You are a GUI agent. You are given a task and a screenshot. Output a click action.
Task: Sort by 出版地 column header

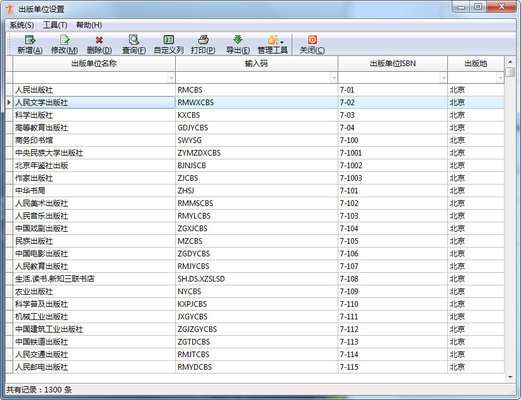click(x=476, y=63)
